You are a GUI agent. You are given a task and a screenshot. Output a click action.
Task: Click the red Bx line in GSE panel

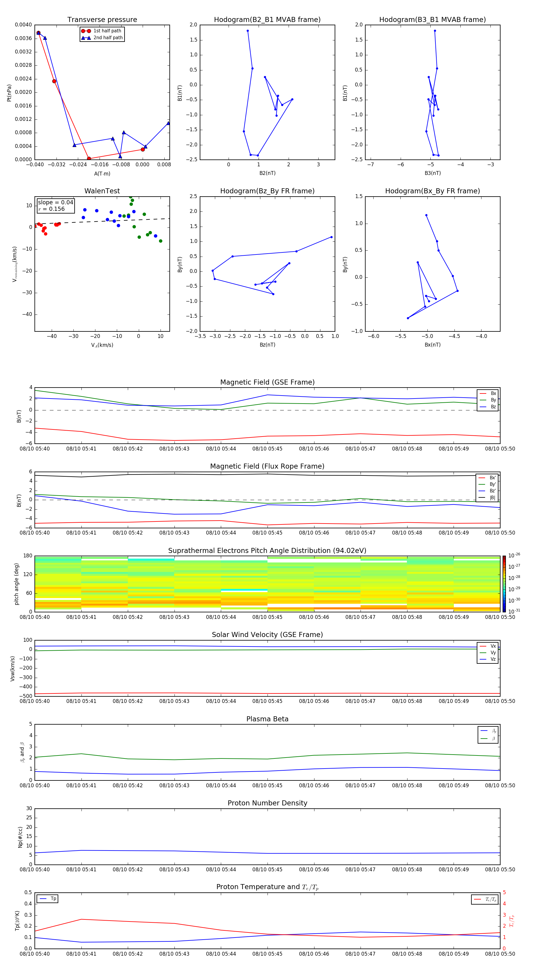pos(267,436)
